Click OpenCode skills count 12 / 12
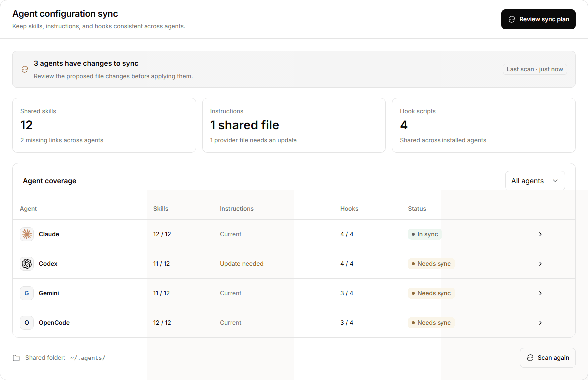The image size is (588, 380). pyautogui.click(x=162, y=323)
